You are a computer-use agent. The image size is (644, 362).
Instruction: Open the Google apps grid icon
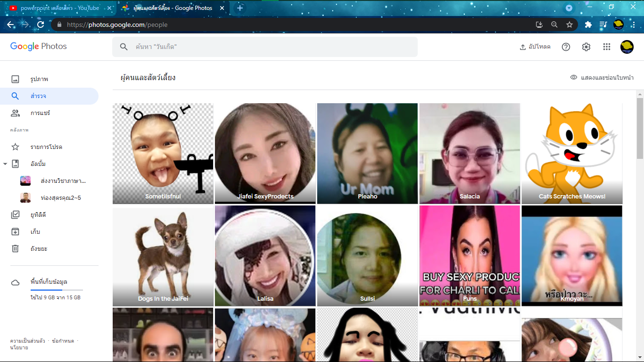607,47
